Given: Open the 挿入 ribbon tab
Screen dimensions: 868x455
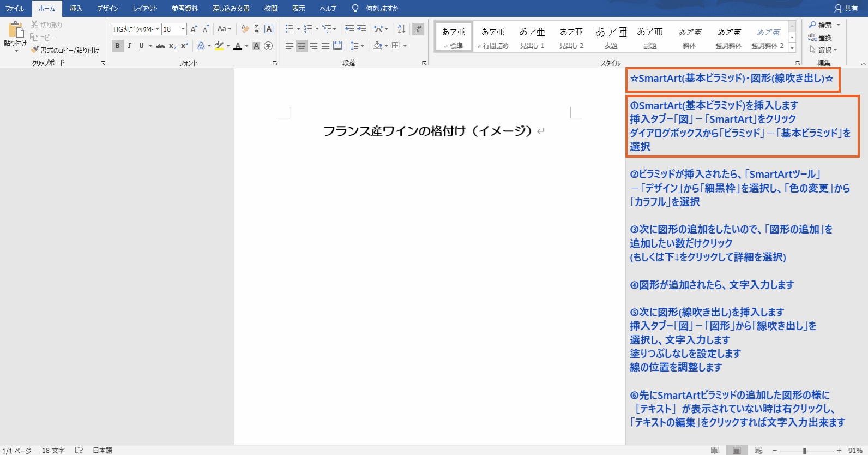Looking at the screenshot, I should pos(76,8).
